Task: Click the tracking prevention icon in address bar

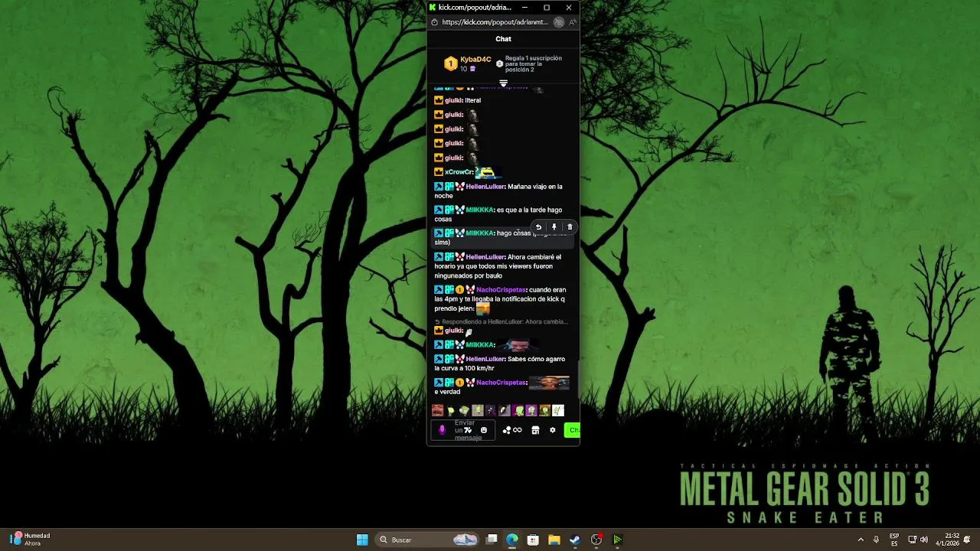Action: pyautogui.click(x=559, y=22)
